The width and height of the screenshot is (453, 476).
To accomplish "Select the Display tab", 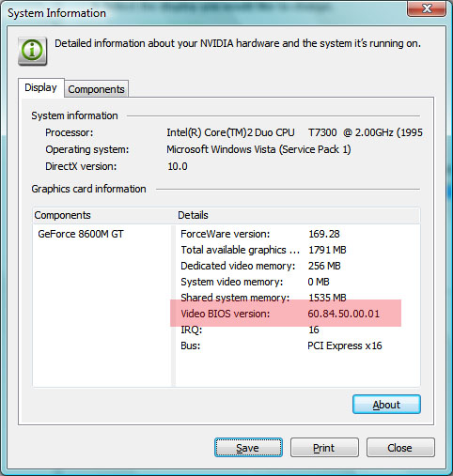I will (40, 87).
